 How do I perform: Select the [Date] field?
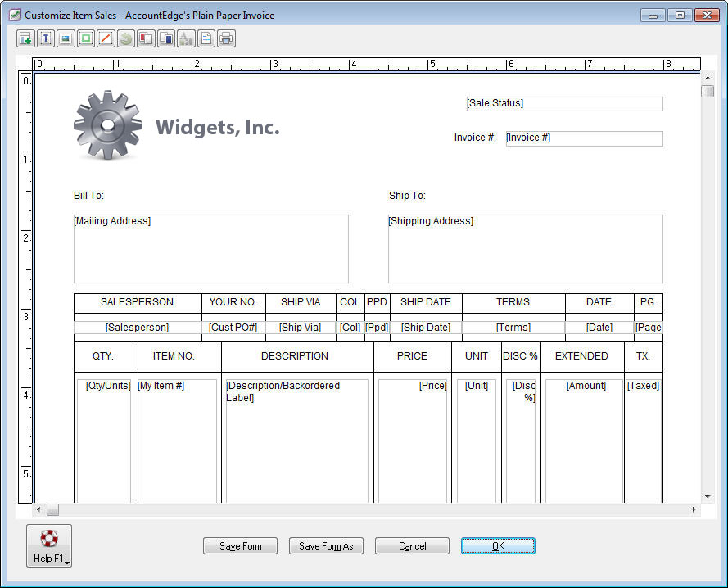point(599,328)
